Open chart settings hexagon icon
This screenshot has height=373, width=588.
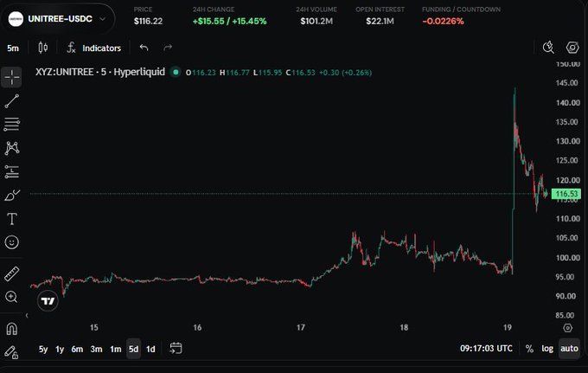[572, 48]
